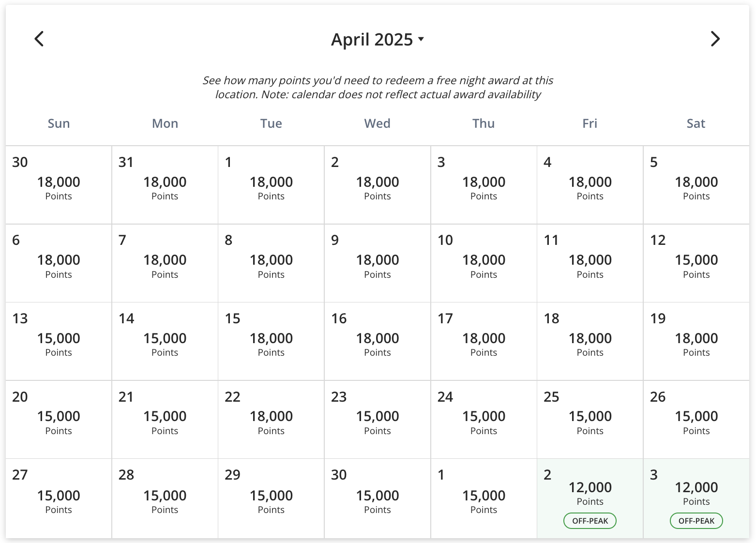The height and width of the screenshot is (543, 756).
Task: Select April 25 Friday with 15,000 points
Action: 590,419
